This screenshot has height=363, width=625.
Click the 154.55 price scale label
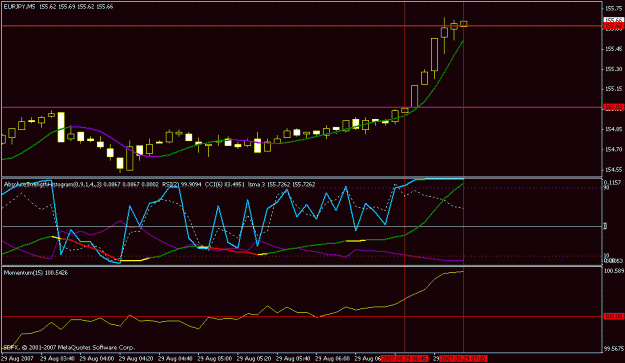pos(613,169)
